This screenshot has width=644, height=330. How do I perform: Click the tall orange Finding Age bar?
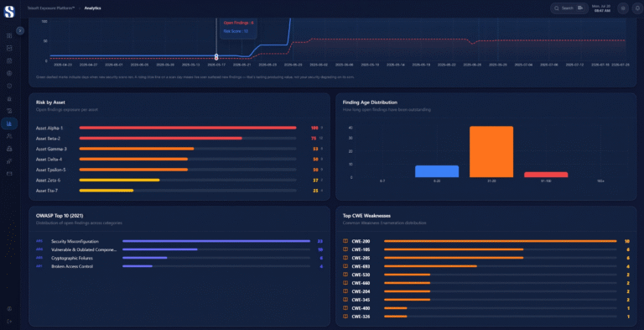[x=491, y=152]
